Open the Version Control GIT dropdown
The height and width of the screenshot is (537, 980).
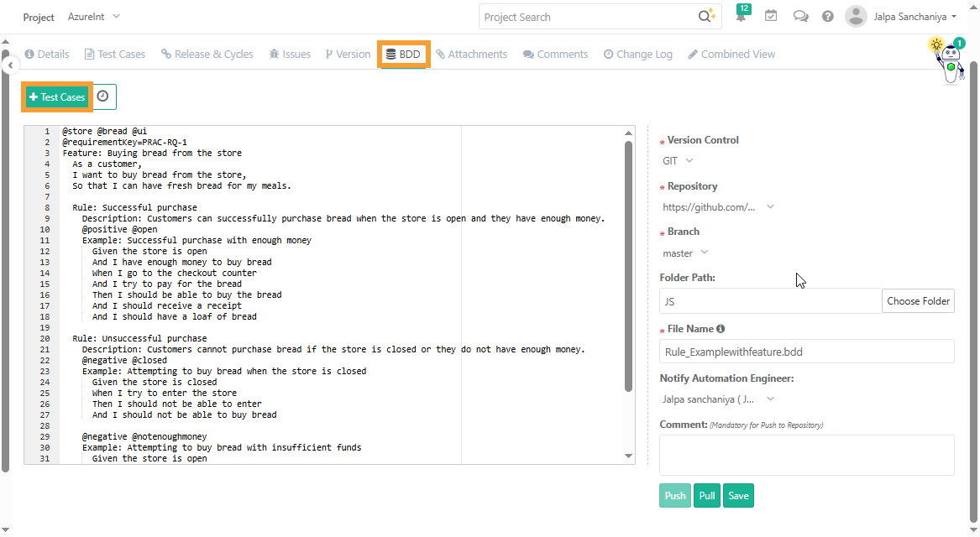(x=677, y=160)
